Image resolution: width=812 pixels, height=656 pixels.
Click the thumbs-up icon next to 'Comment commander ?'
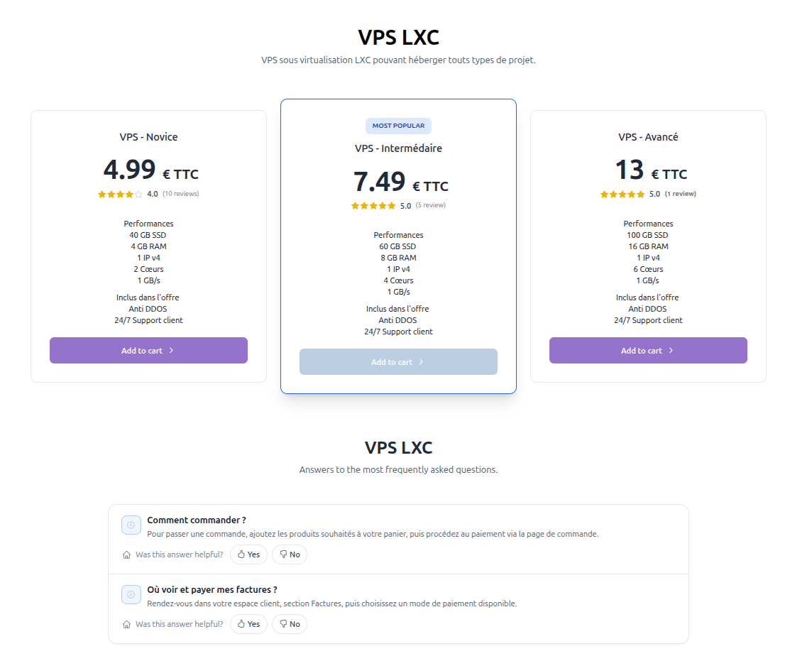click(241, 554)
